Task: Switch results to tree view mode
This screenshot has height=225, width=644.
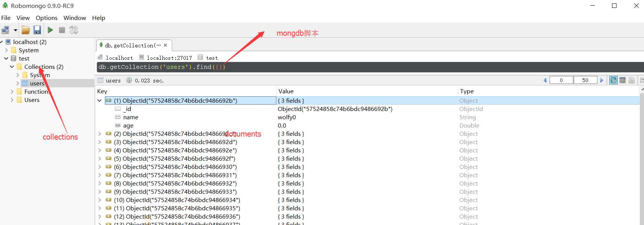Action: 614,80
